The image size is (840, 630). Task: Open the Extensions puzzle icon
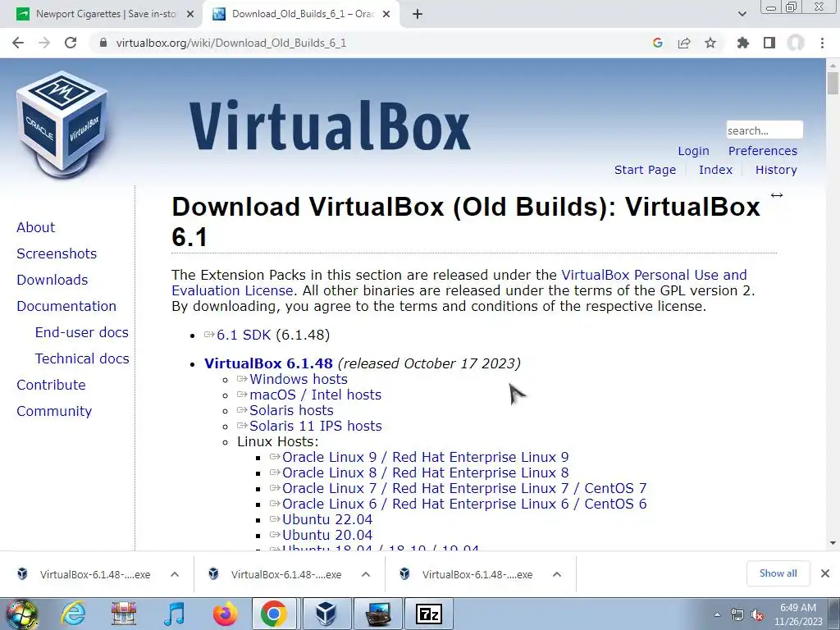[743, 43]
